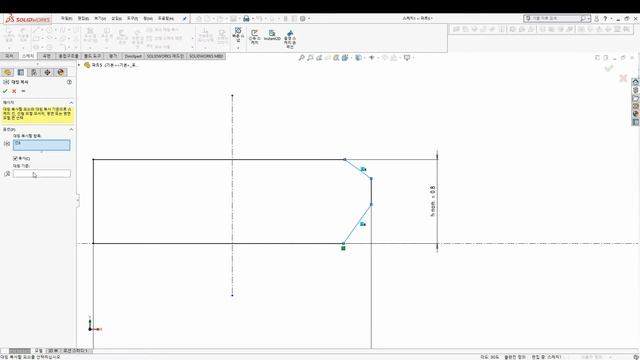
Task: Click the user login icon in title bar
Action: (x=597, y=19)
